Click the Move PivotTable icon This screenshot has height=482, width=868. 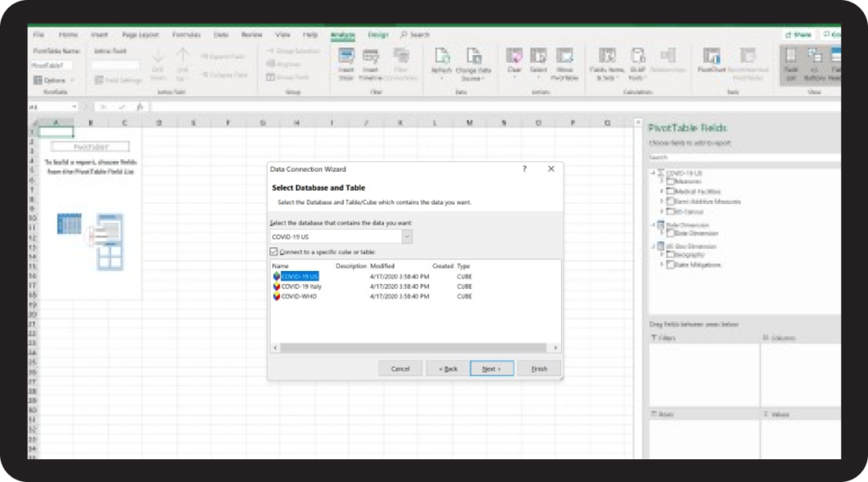(565, 57)
